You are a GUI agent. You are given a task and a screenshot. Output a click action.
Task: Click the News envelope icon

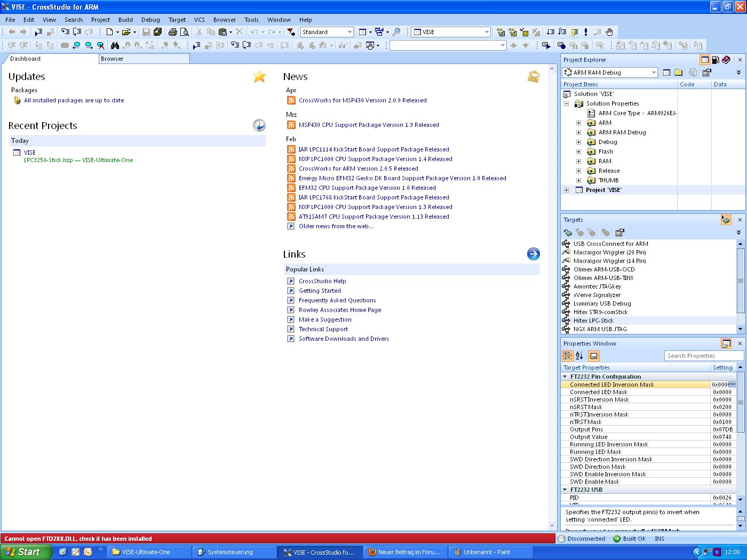point(534,76)
